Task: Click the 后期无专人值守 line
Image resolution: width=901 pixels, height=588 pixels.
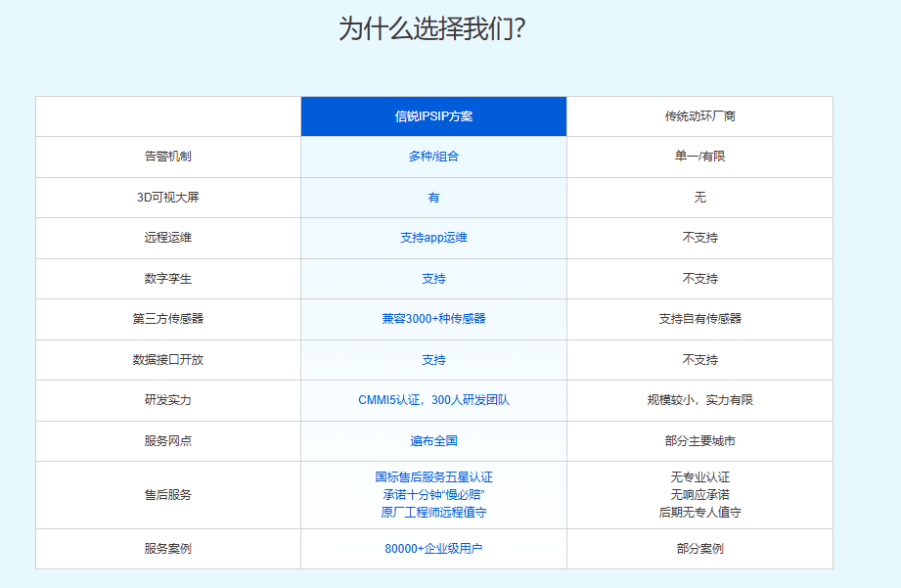Action: (x=699, y=512)
